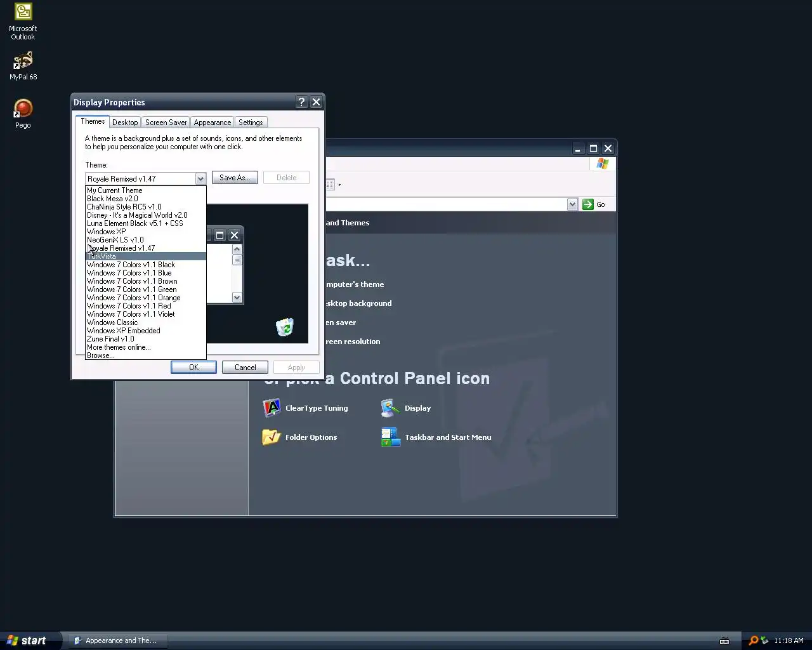Open Folder Options icon
812x650 pixels.
(x=272, y=437)
